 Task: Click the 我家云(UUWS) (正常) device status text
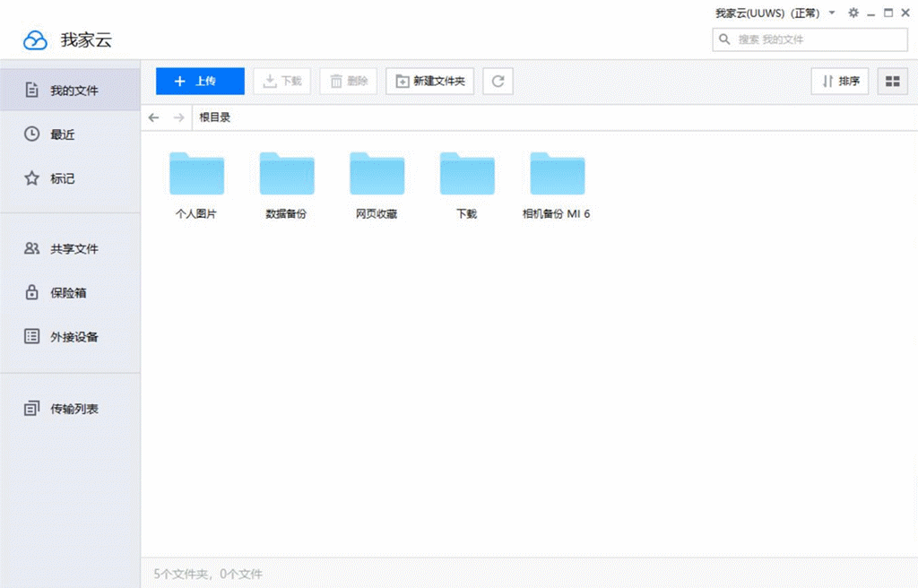(x=767, y=13)
